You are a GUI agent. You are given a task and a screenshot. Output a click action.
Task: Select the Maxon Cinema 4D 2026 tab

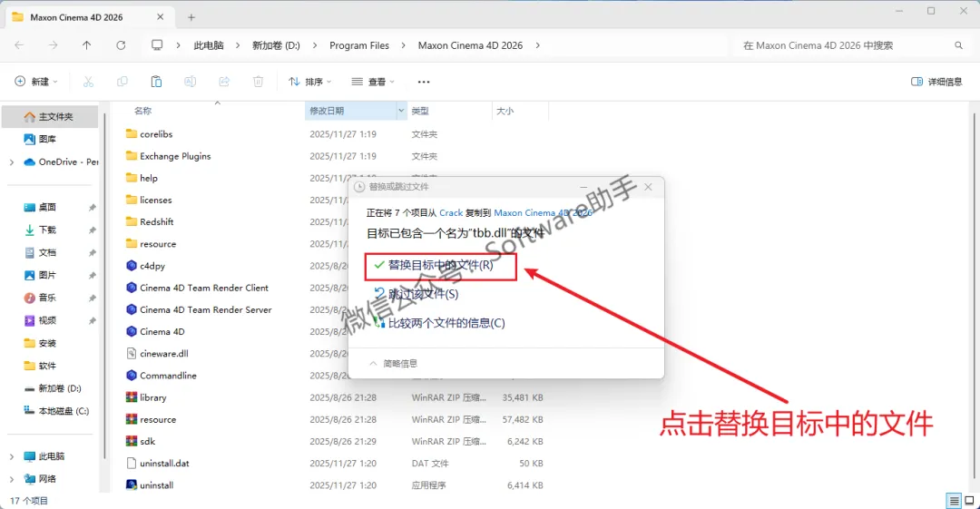pos(87,17)
